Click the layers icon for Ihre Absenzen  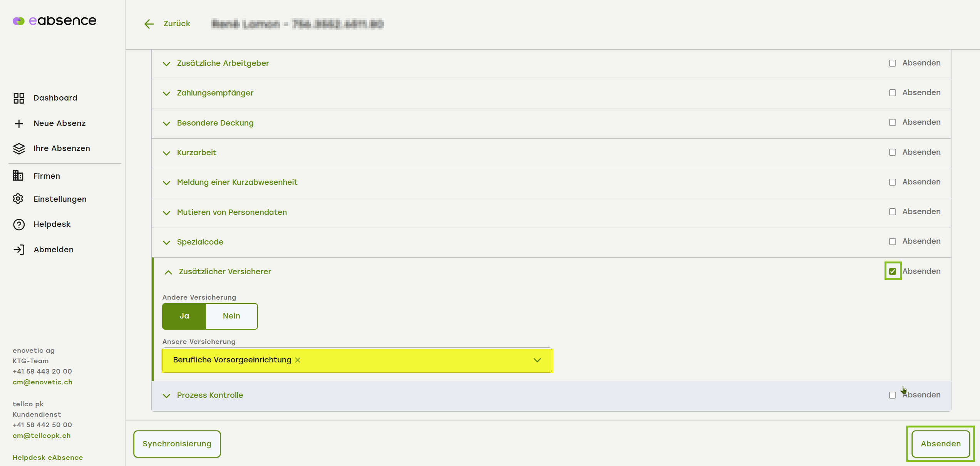click(18, 149)
